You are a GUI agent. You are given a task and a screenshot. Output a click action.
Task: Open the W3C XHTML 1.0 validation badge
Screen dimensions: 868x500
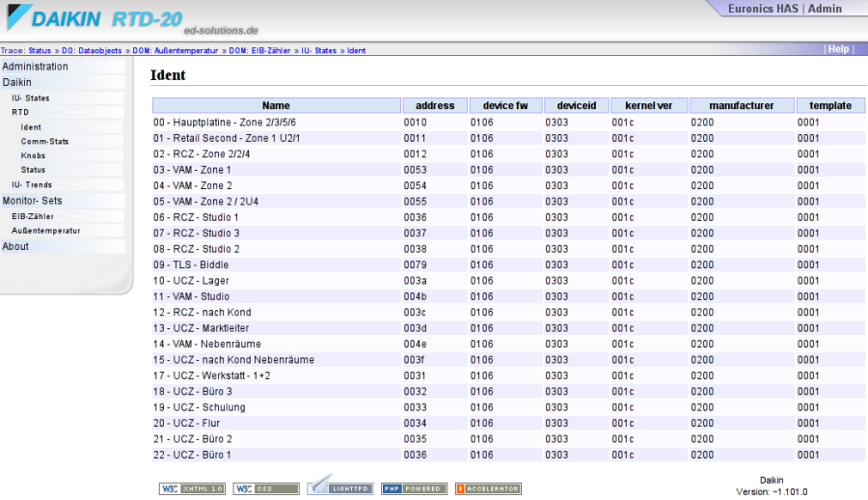(x=192, y=488)
